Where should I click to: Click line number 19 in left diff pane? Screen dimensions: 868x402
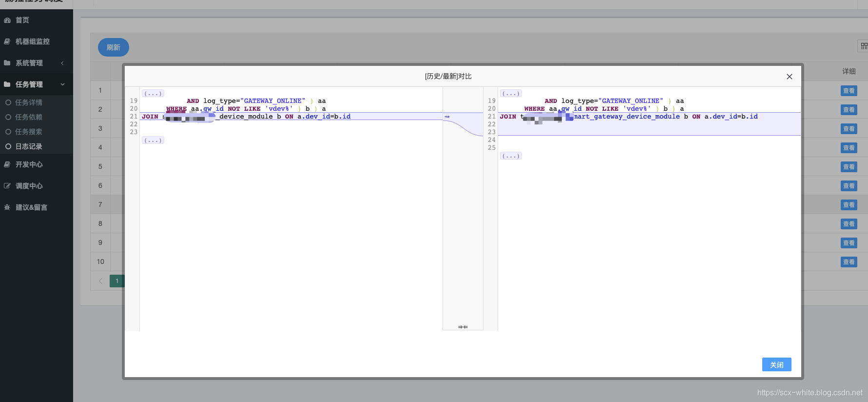(134, 101)
